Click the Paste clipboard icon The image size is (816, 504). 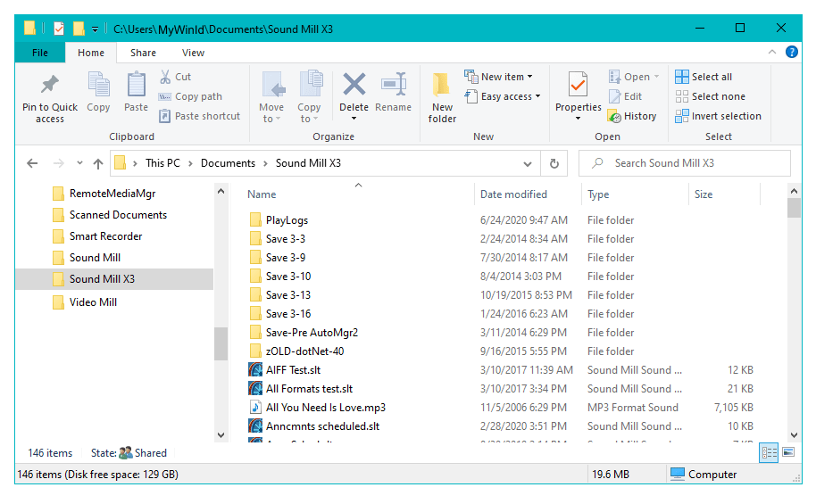[x=137, y=85]
